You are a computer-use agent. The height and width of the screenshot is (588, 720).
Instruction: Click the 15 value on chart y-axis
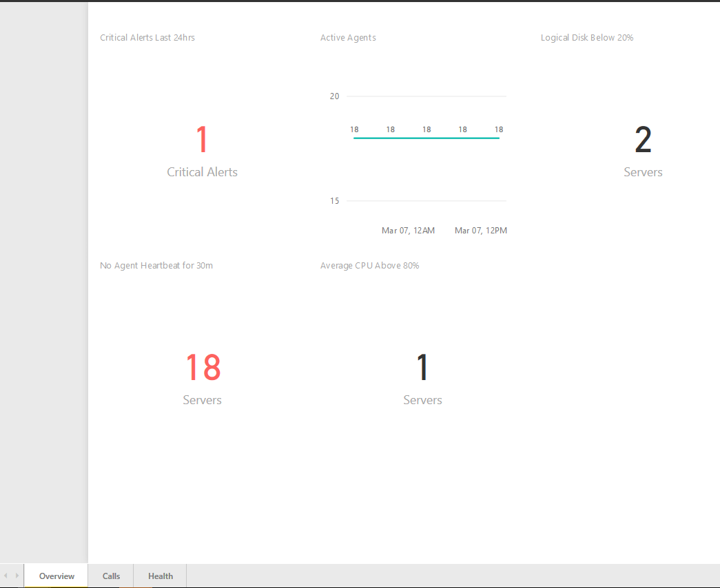pyautogui.click(x=335, y=201)
